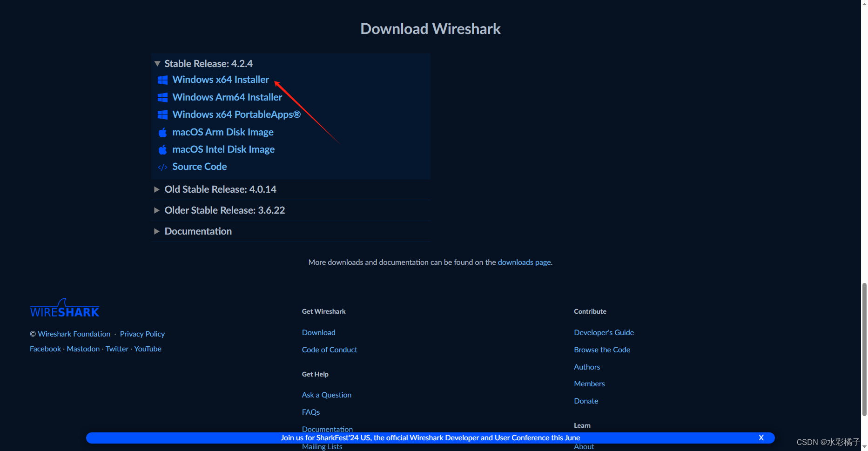Screen dimensions: 868x451
Task: Visit the Facebook link in the footer
Action: [45, 349]
